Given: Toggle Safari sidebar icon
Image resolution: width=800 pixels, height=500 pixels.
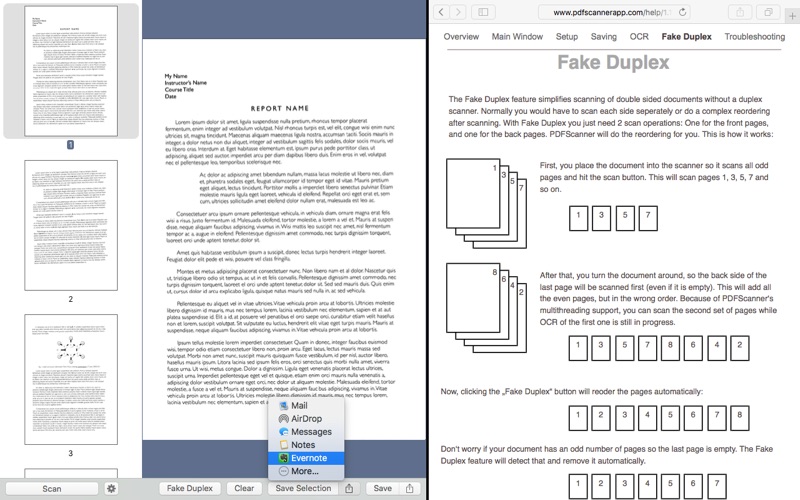Looking at the screenshot, I should [483, 12].
